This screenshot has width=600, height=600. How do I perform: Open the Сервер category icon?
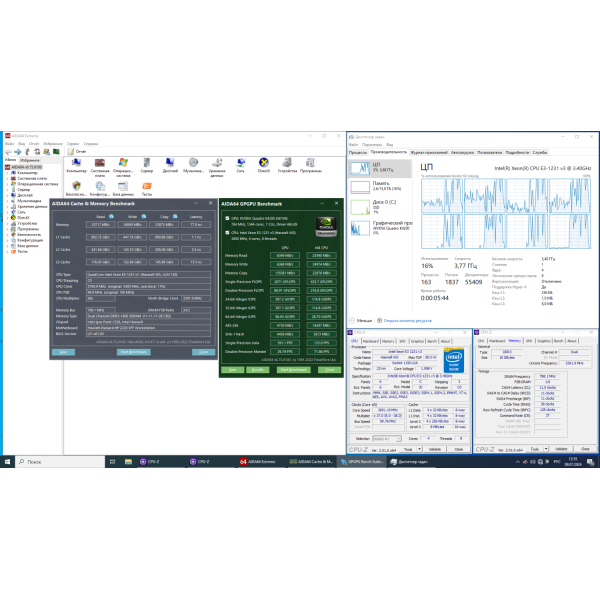click(147, 166)
